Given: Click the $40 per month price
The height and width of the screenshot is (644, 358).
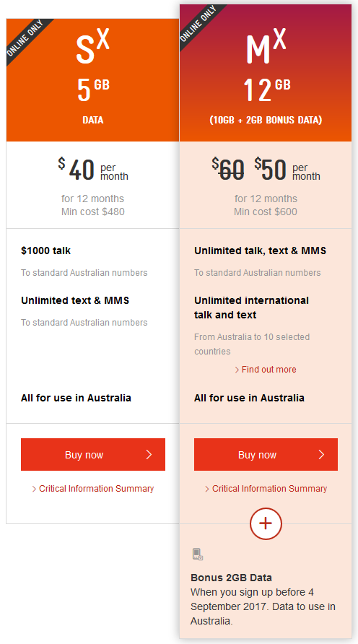Looking at the screenshot, I should (93, 170).
